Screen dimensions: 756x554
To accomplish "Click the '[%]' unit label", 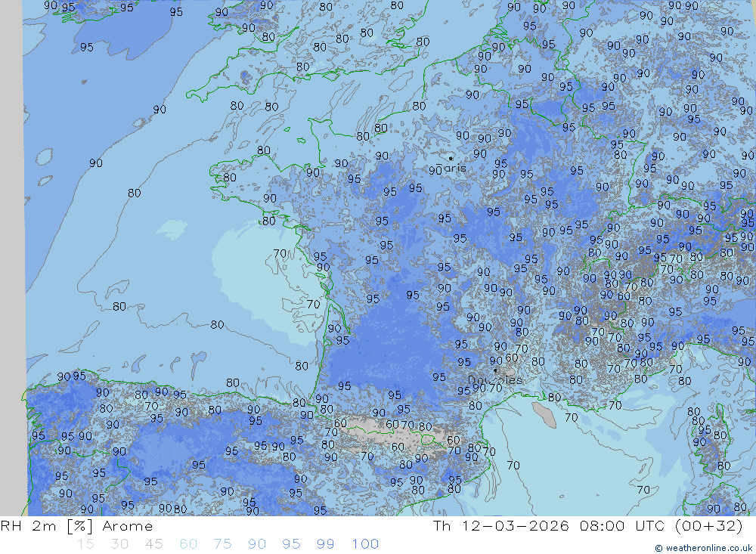I will coord(79,526).
